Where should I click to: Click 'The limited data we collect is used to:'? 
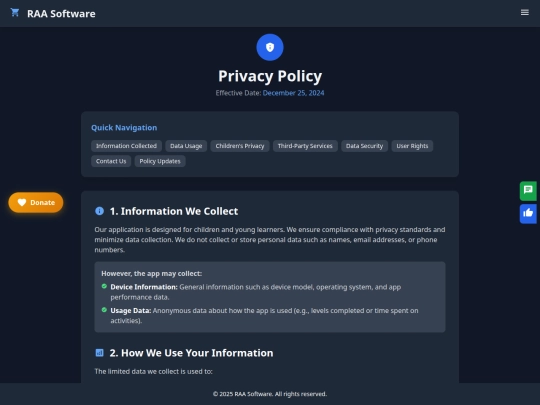pyautogui.click(x=154, y=371)
